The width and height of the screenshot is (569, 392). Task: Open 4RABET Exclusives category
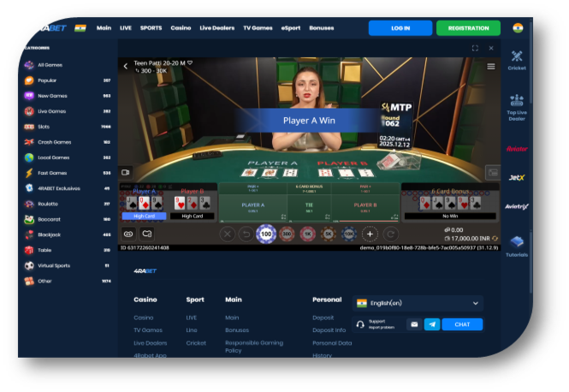tap(68, 188)
